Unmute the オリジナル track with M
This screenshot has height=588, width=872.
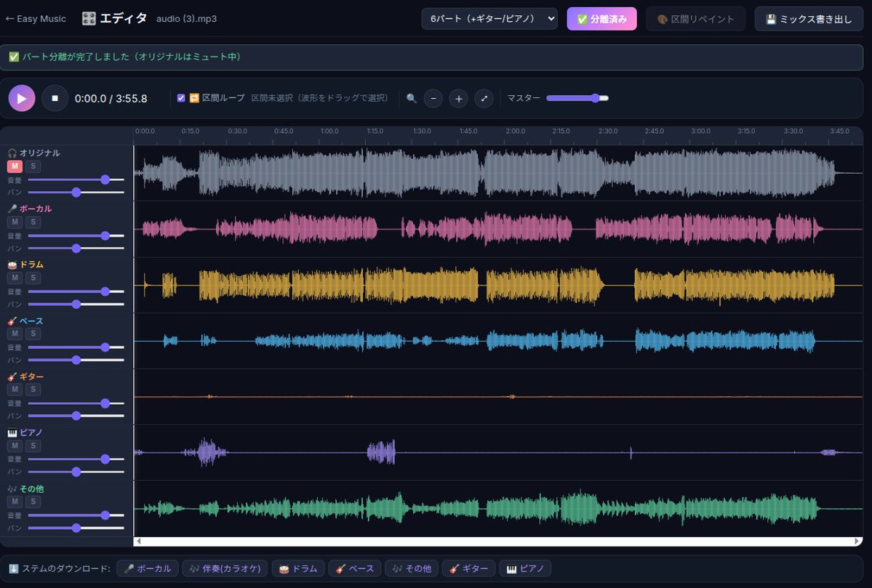[15, 166]
